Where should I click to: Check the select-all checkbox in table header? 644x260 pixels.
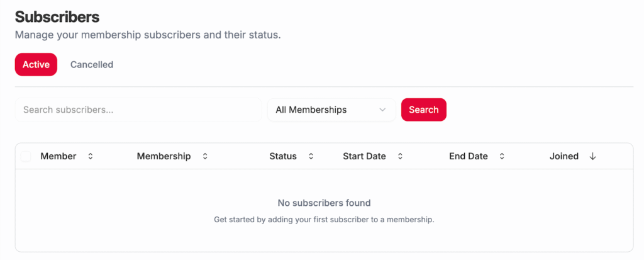click(x=26, y=156)
